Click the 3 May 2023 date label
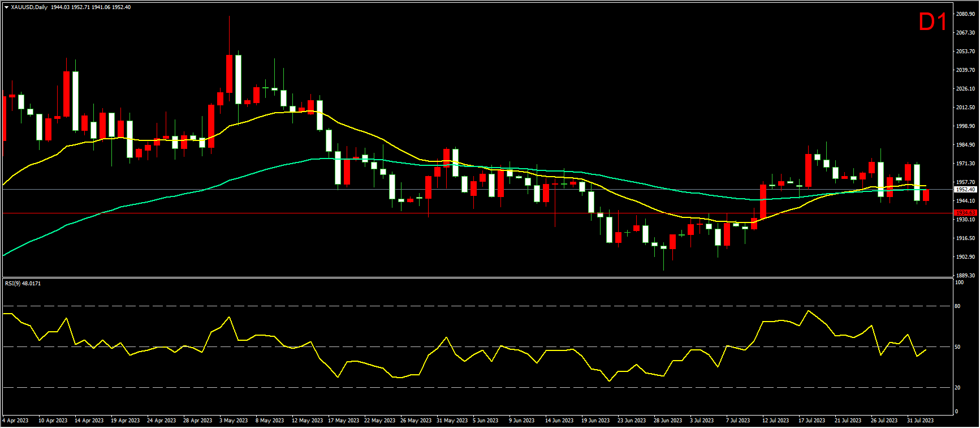Screen dimensions: 980x428 (234, 421)
